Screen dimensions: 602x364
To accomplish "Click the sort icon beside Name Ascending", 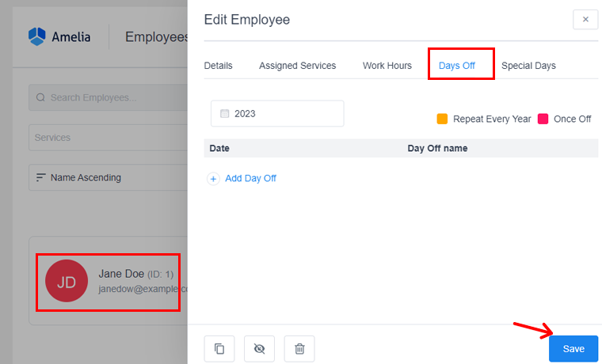I will tap(40, 177).
